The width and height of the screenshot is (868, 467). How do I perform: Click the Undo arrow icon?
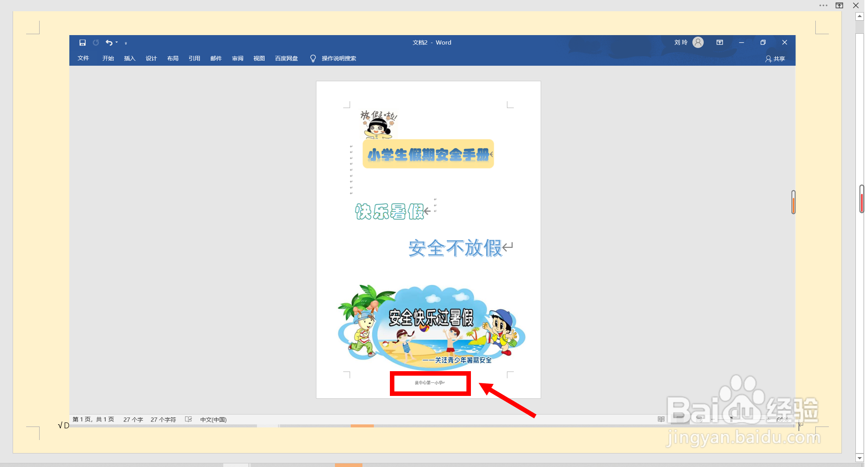109,42
